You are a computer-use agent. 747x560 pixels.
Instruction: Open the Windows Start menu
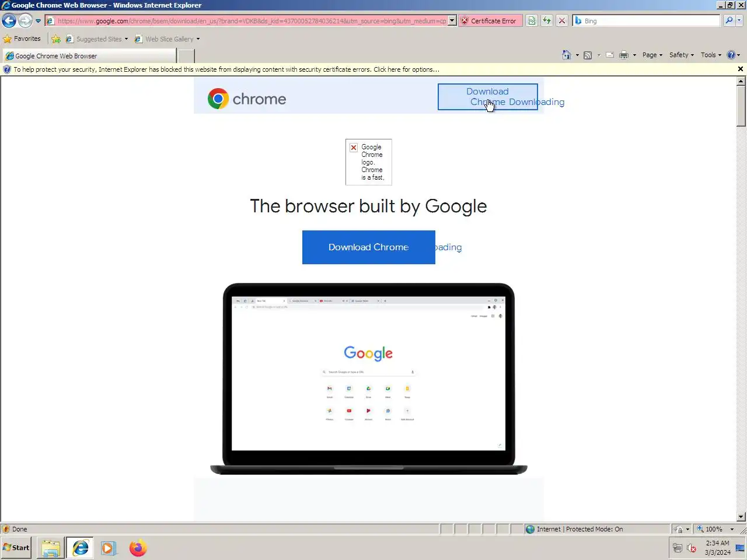16,548
